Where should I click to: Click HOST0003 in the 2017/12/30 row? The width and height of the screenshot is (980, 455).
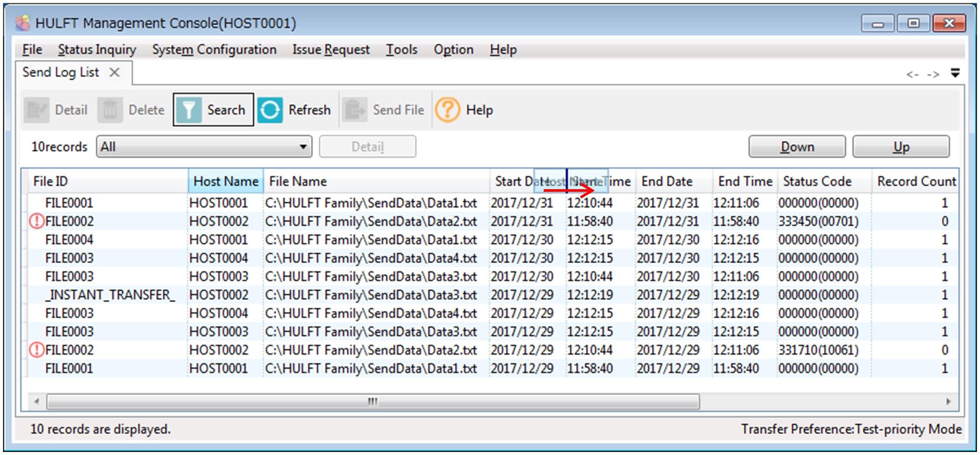(219, 276)
